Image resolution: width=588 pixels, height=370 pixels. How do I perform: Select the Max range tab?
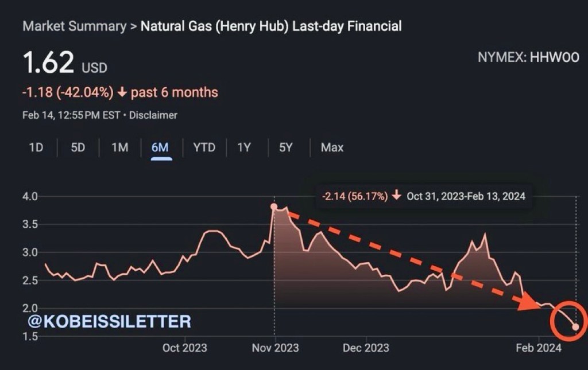pos(332,147)
